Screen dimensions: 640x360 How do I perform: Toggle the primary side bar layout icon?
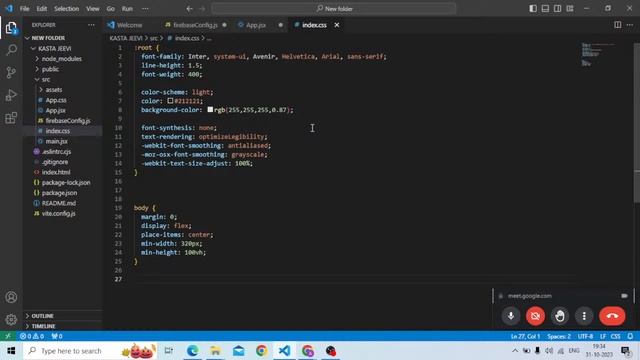(533, 9)
